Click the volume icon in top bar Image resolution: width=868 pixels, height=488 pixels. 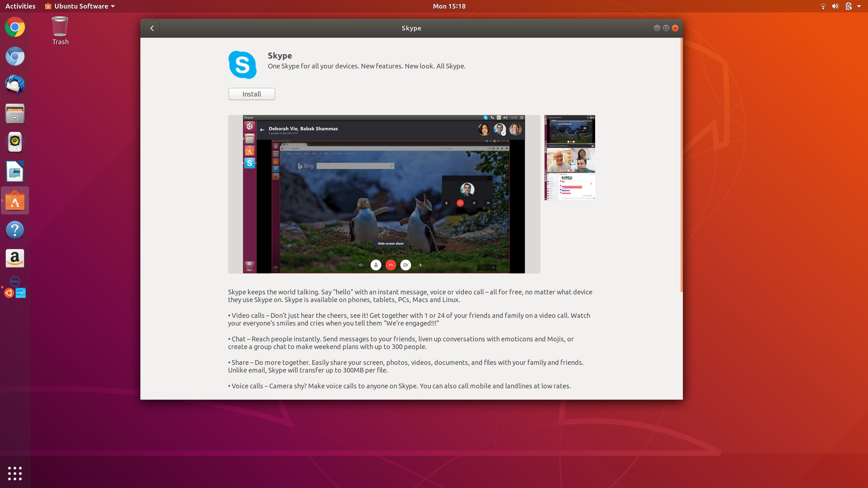click(x=835, y=6)
